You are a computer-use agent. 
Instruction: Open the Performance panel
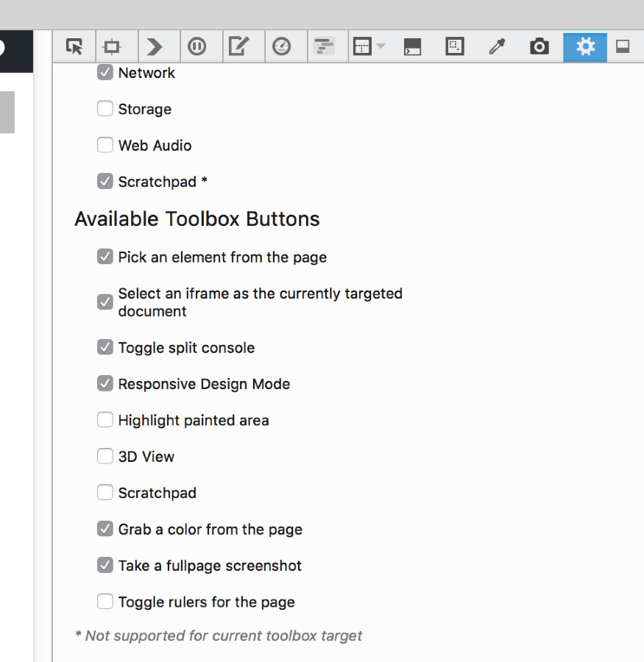(281, 47)
